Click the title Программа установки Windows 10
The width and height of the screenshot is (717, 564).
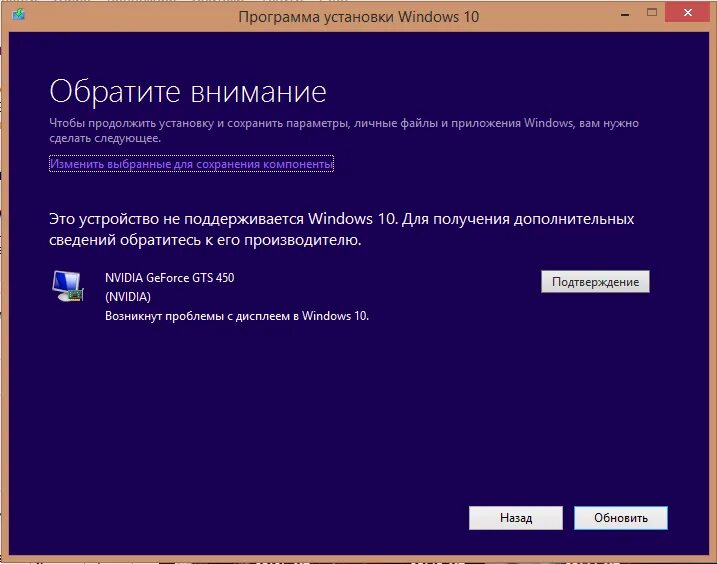[x=358, y=17]
